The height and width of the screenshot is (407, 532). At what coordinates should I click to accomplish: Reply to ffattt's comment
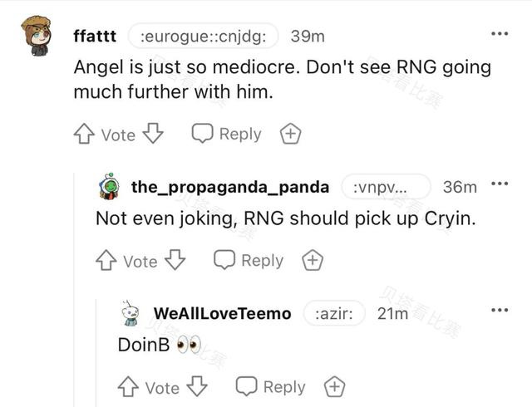pyautogui.click(x=226, y=134)
